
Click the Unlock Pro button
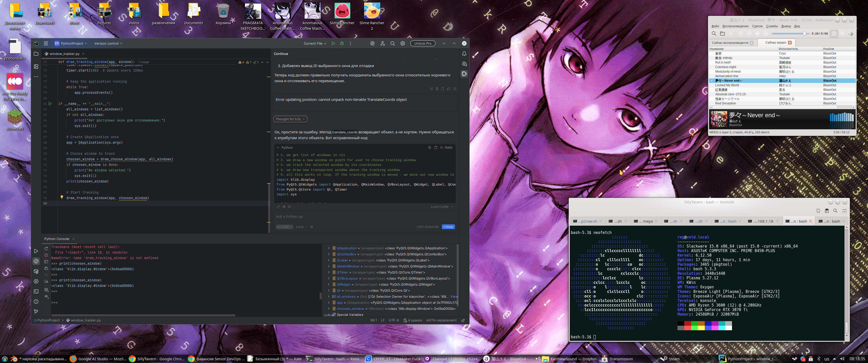pyautogui.click(x=423, y=43)
